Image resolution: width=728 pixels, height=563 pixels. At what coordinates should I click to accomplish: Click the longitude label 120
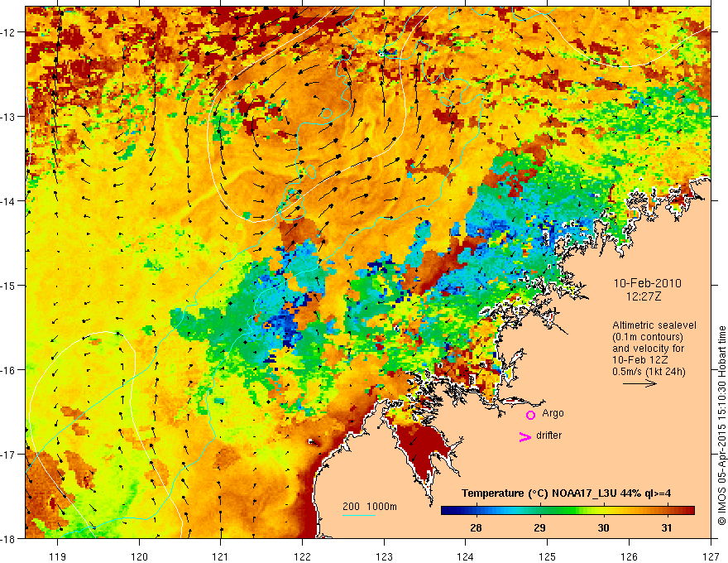(139, 556)
